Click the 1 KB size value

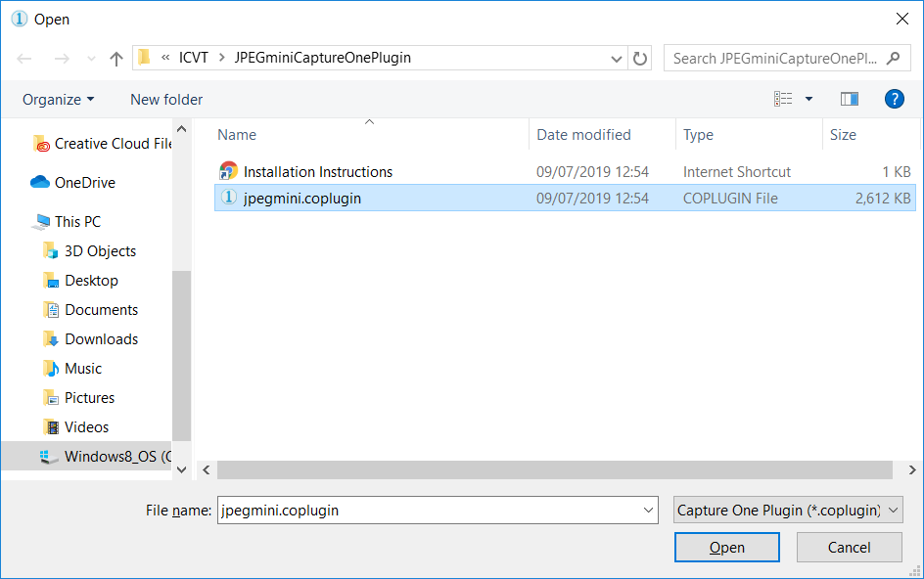coord(897,172)
